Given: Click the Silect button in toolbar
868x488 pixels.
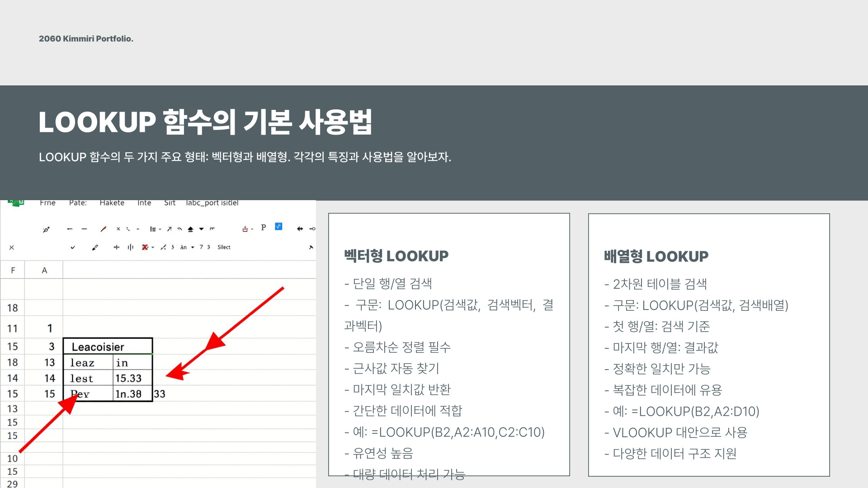Looking at the screenshot, I should point(224,247).
